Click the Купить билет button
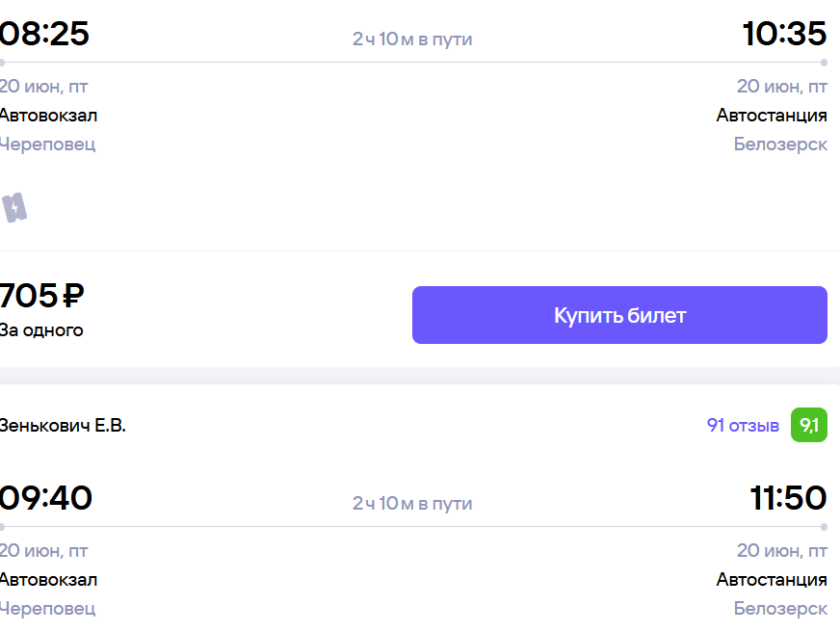Viewport: 840px width, 631px height. (619, 315)
